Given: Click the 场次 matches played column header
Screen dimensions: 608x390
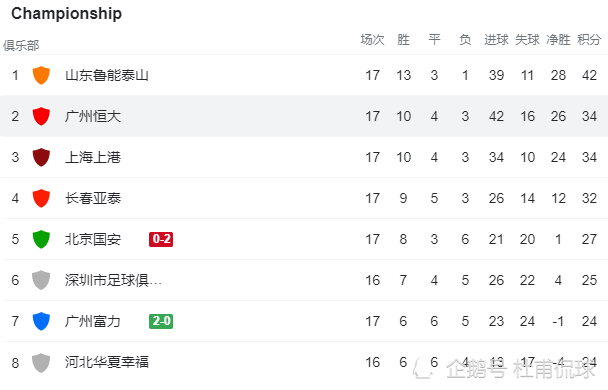Looking at the screenshot, I should point(372,40).
